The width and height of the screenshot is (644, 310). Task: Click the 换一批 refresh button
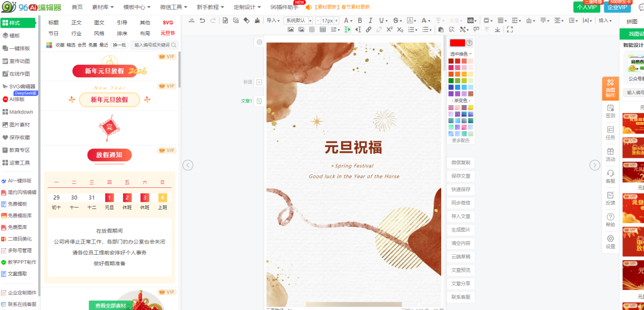[x=119, y=45]
